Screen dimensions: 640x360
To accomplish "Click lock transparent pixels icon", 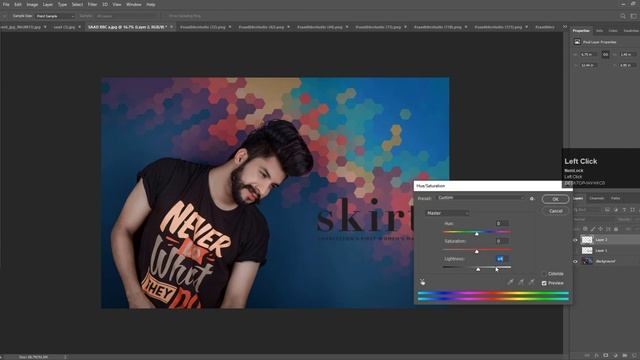I will (585, 229).
